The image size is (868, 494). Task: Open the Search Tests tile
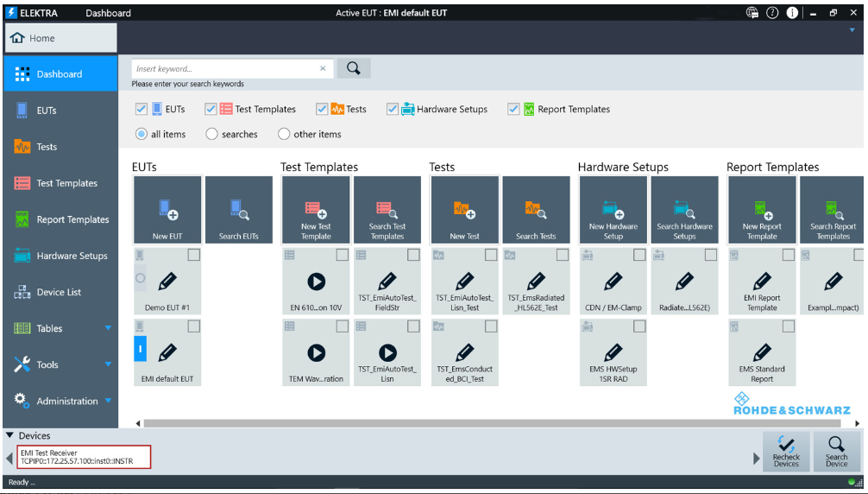point(536,210)
